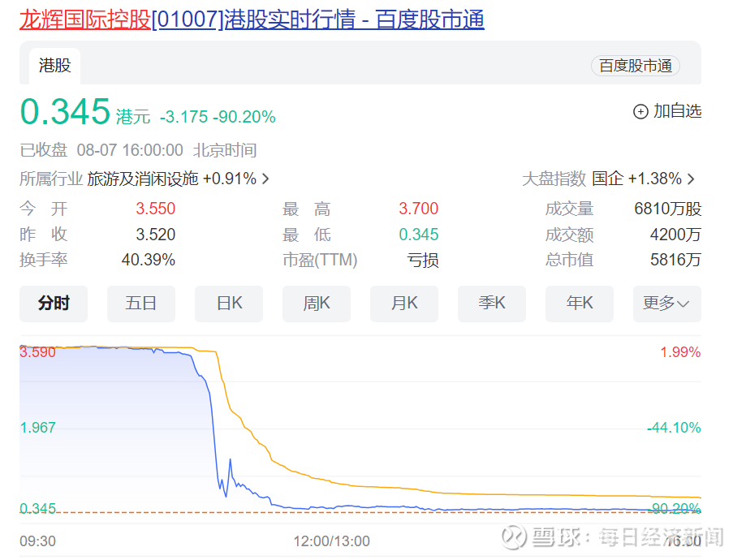This screenshot has width=746, height=560.
Task: Click the current price 0.345
Action: click(65, 112)
